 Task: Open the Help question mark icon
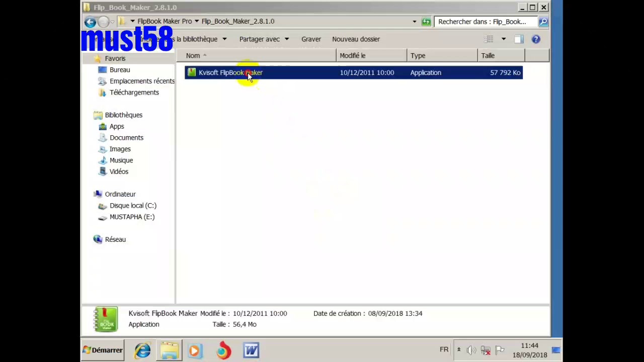click(536, 39)
